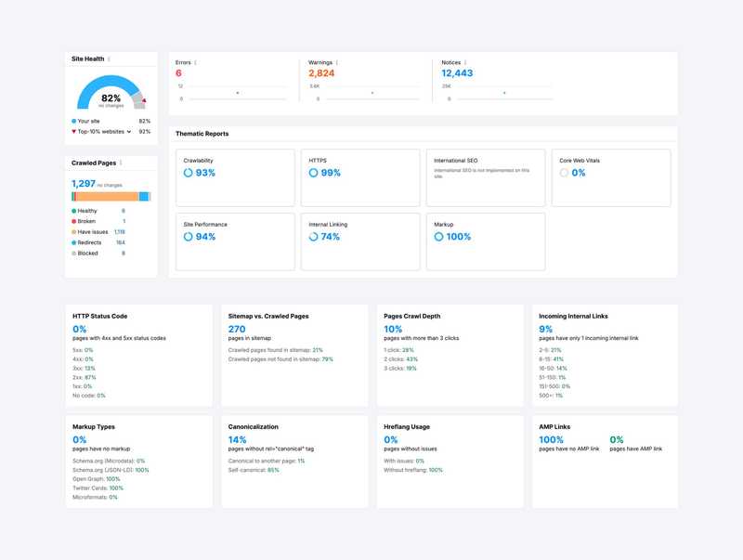Click the Crawlability donut progress icon
The image size is (743, 560).
pos(189,173)
